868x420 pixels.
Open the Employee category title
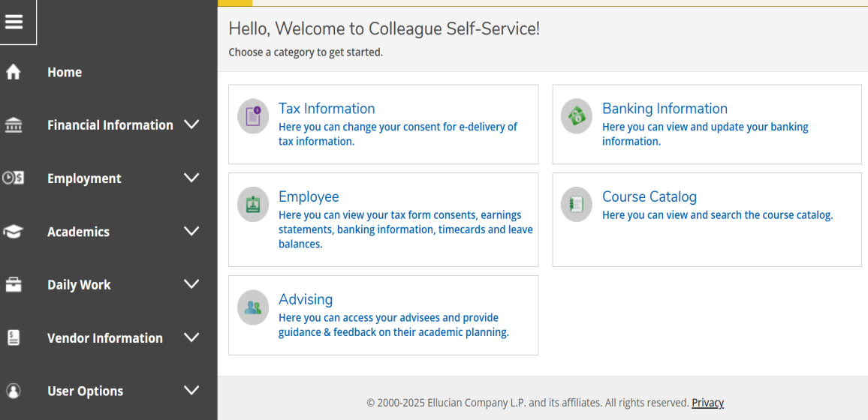tap(309, 196)
